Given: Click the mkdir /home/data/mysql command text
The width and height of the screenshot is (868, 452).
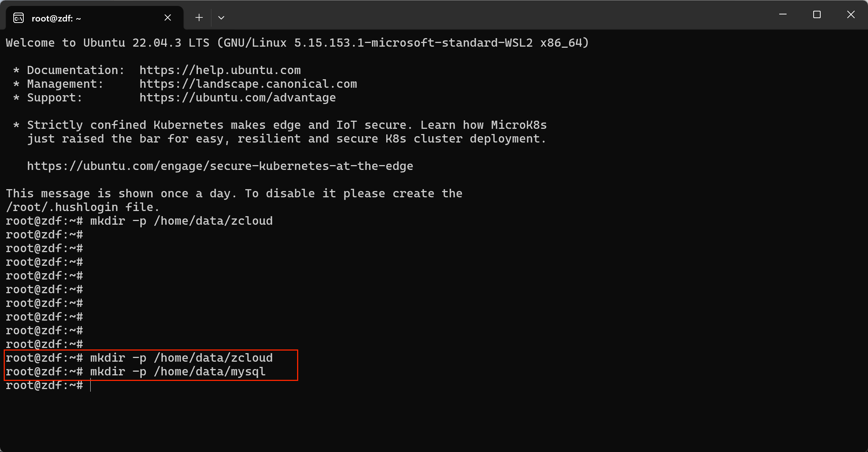Looking at the screenshot, I should [178, 372].
